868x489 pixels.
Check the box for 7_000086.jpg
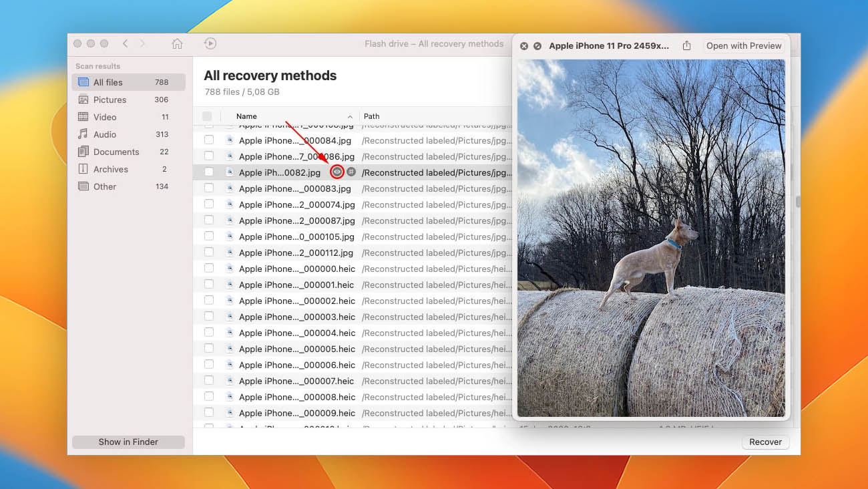[209, 156]
